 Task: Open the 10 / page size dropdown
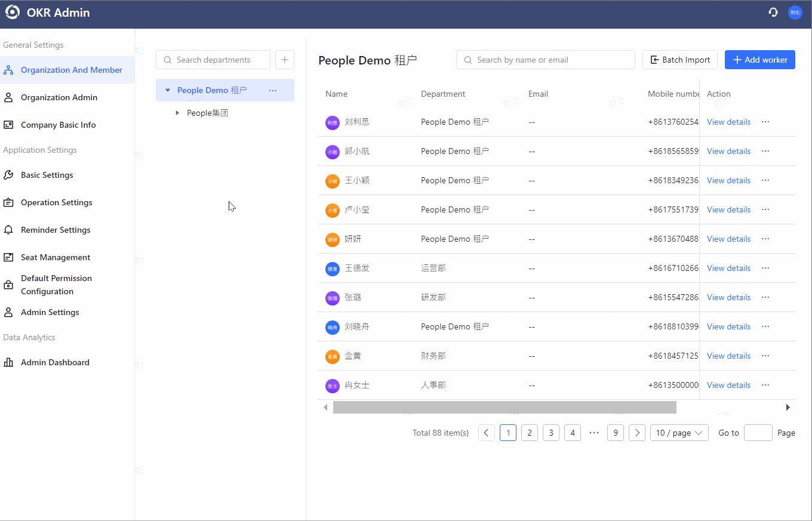point(679,433)
